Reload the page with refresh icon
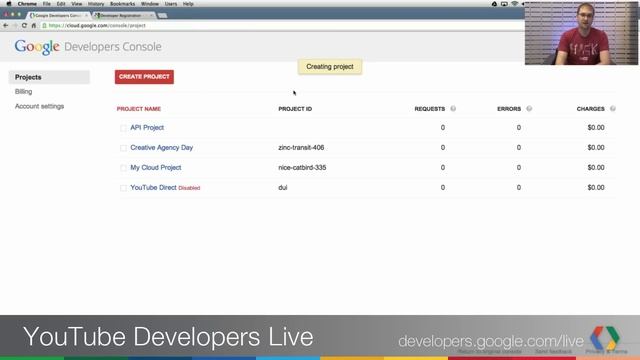The height and width of the screenshot is (360, 640). click(24, 25)
